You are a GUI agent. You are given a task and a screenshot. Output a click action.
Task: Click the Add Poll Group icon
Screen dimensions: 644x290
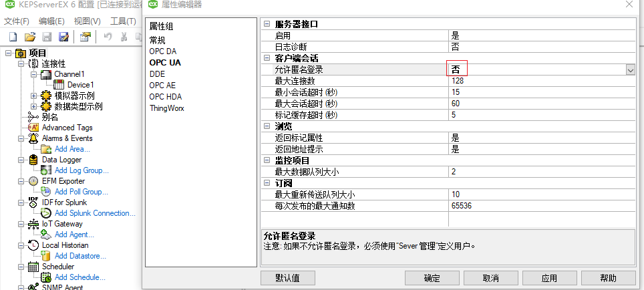[46, 192]
